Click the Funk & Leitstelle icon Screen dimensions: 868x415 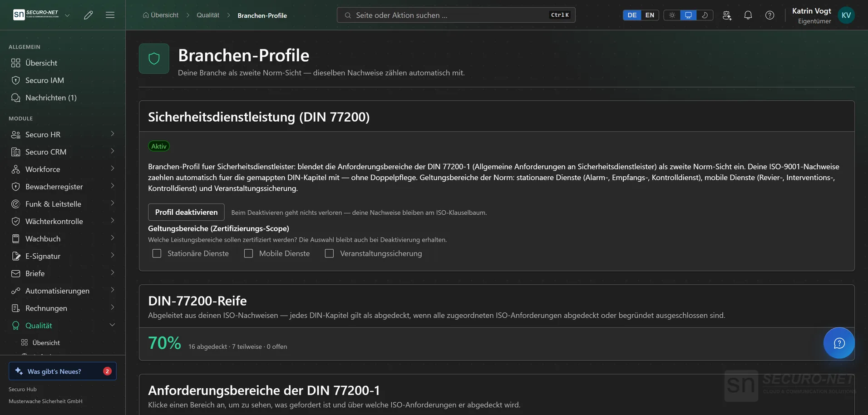pos(16,204)
